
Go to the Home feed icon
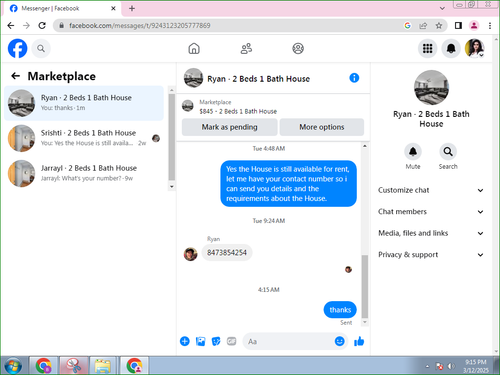pyautogui.click(x=194, y=49)
